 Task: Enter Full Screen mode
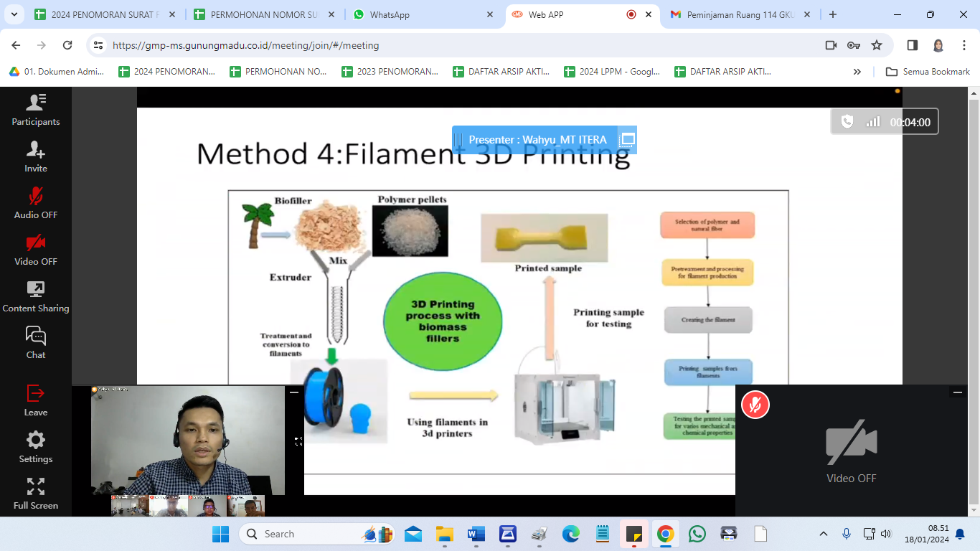coord(35,494)
